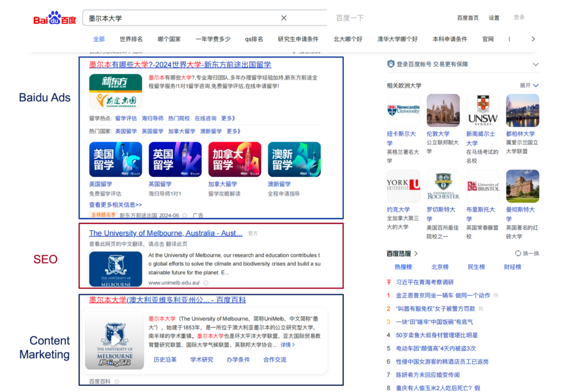This screenshot has height=392, width=566.
Task: Click 翻译此页 to translate the page
Action: click(176, 244)
